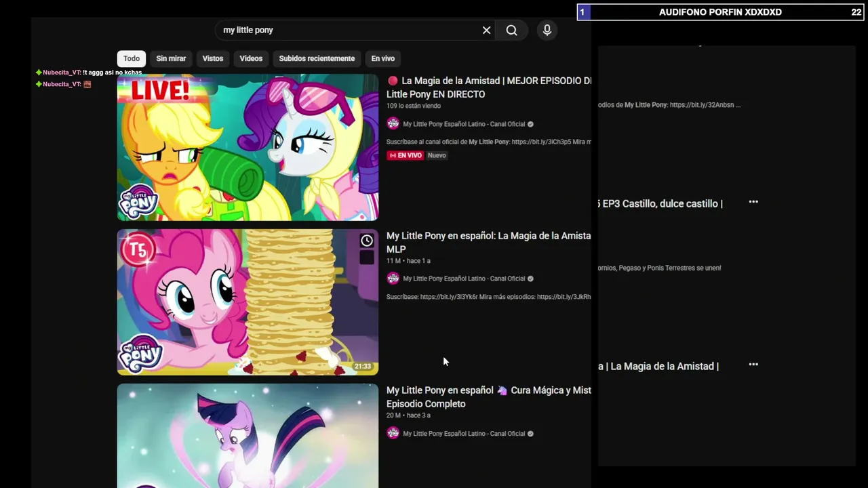Click the 'https://bit.ly/32Anbsn' link text
The image size is (868, 488).
(702, 105)
